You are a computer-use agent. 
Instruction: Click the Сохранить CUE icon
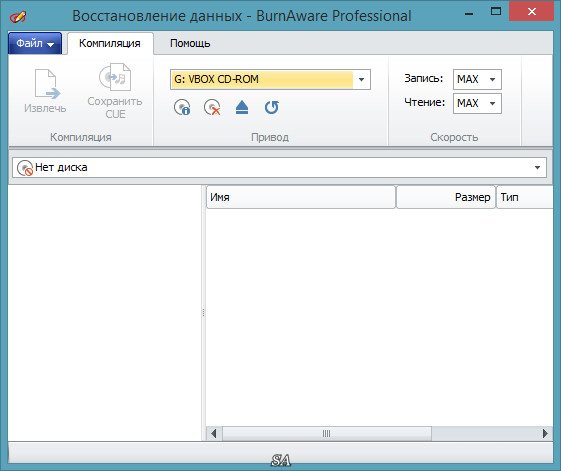(115, 77)
